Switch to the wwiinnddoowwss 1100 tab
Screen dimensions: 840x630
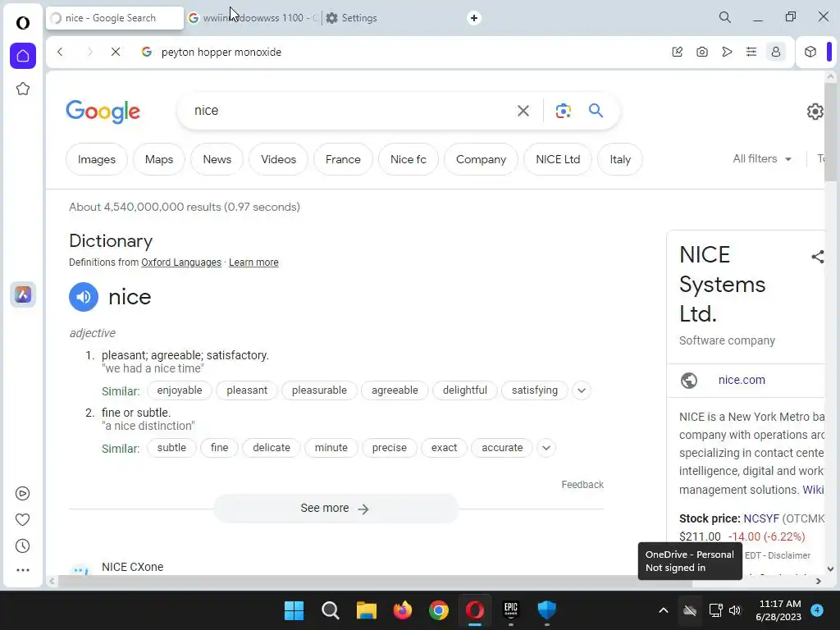coord(253,18)
